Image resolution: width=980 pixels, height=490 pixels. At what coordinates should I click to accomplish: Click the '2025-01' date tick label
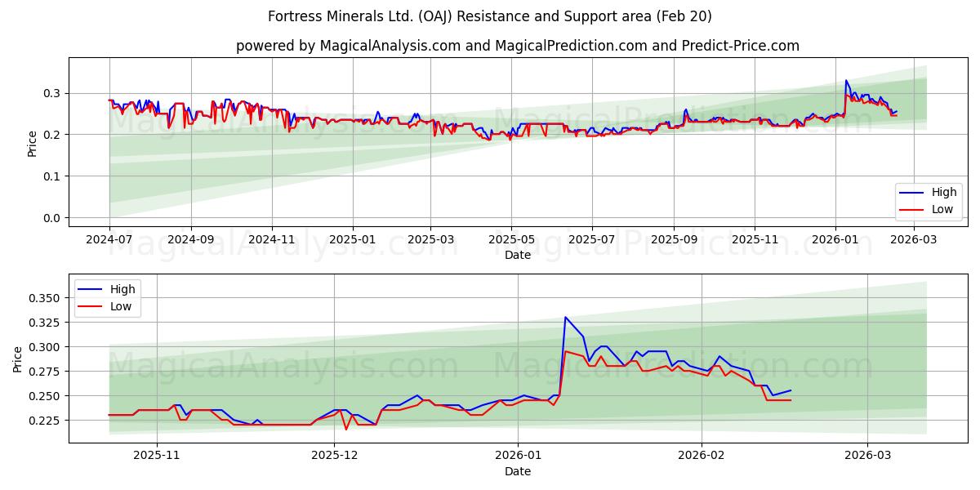coord(352,240)
